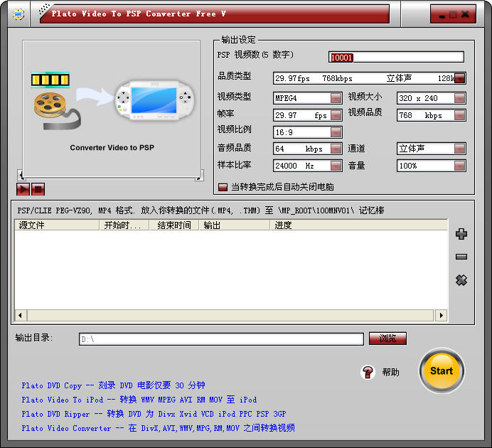492x448 pixels.
Task: Open the 帮助 help link
Action: (390, 373)
